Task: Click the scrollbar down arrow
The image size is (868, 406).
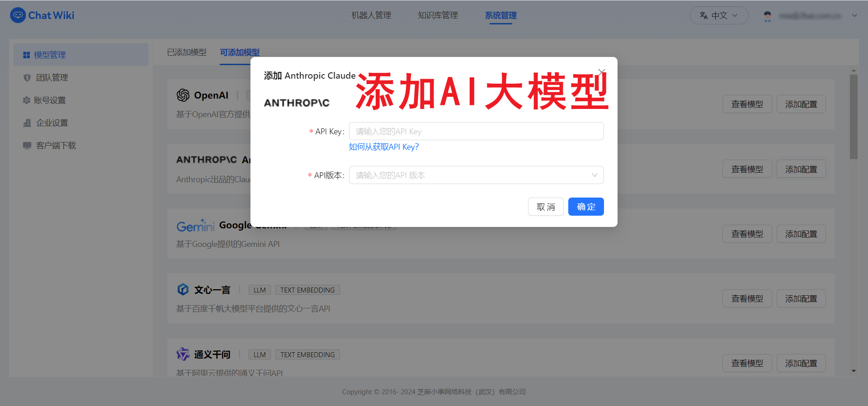Action: click(854, 371)
